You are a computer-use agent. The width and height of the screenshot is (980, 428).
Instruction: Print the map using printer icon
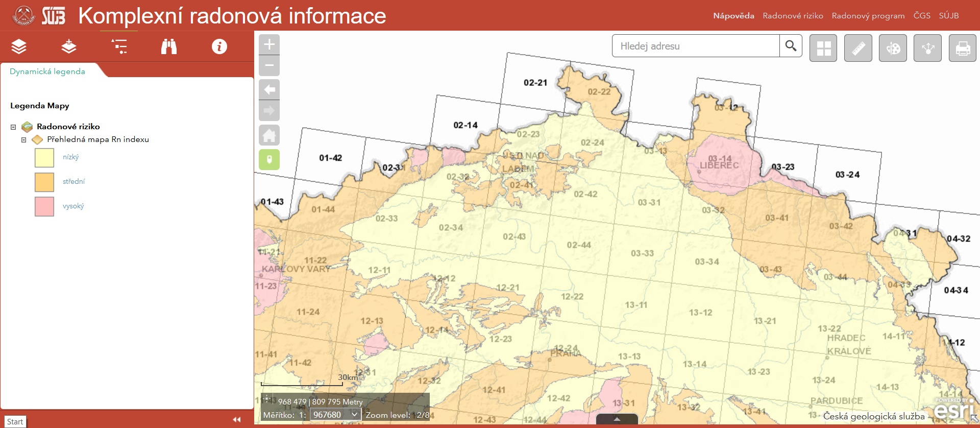pos(962,48)
